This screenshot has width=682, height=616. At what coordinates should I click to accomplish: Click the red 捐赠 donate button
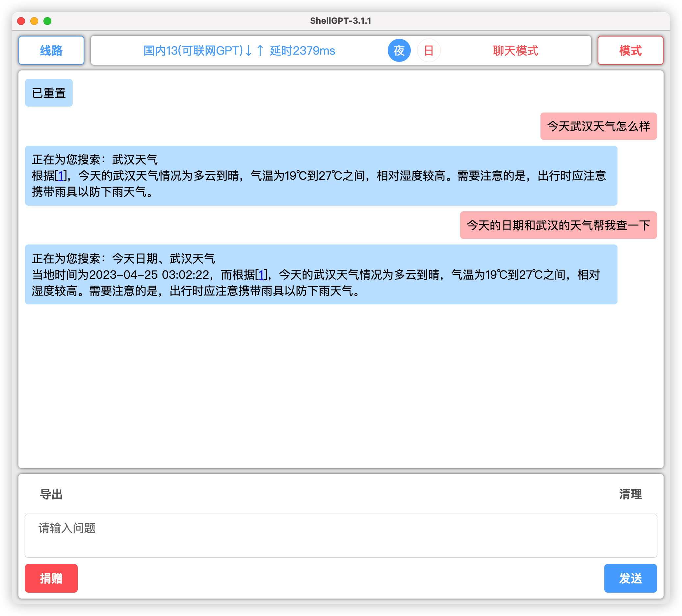51,578
